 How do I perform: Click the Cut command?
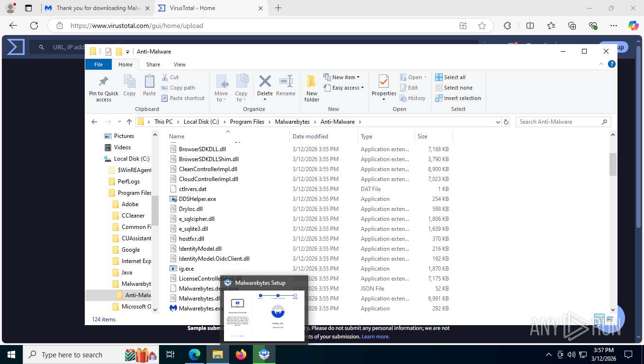click(x=170, y=77)
